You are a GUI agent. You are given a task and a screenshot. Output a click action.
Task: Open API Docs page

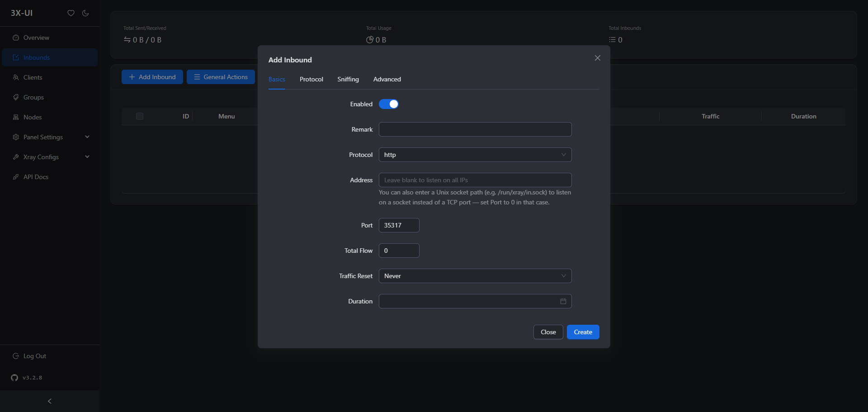(50, 177)
